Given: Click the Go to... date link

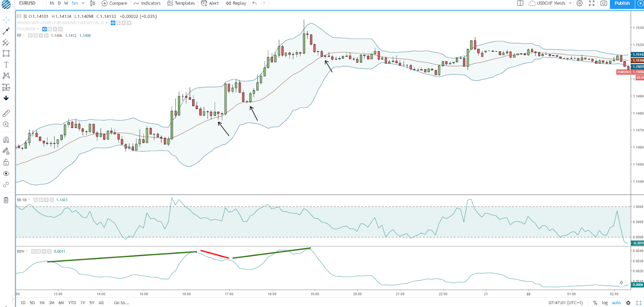Looking at the screenshot, I should 121,303.
